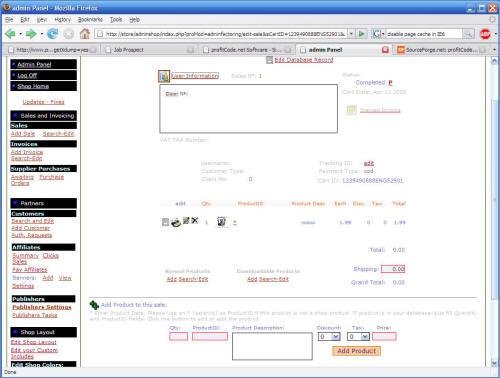Click the green Go arrow beside the address bar

pyautogui.click(x=361, y=34)
